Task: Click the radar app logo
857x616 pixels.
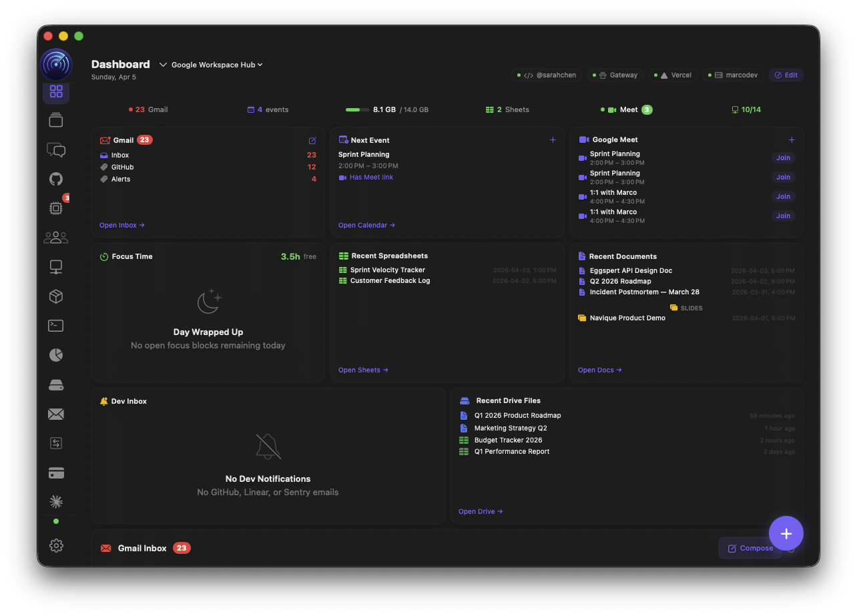Action: tap(56, 64)
